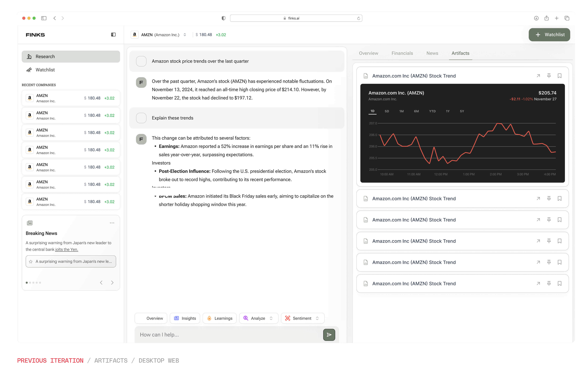This screenshot has height=375, width=588.
Task: Expand the Sentiment dropdown
Action: click(303, 318)
